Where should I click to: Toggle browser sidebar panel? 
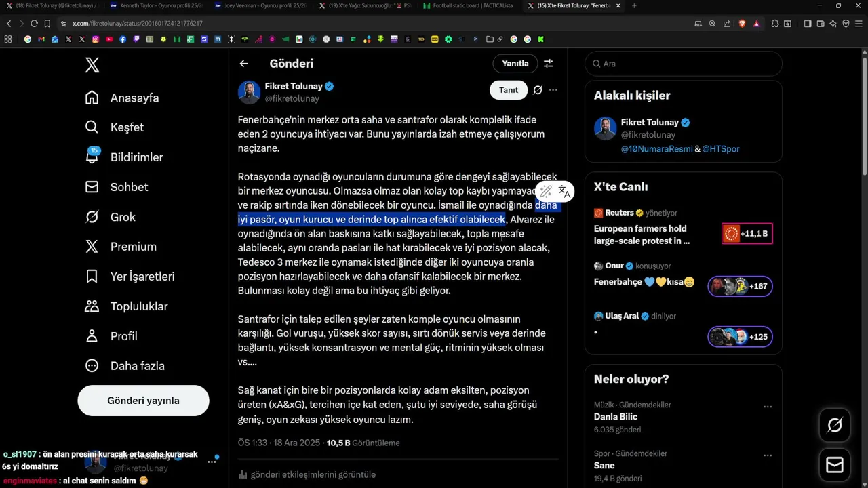(808, 24)
